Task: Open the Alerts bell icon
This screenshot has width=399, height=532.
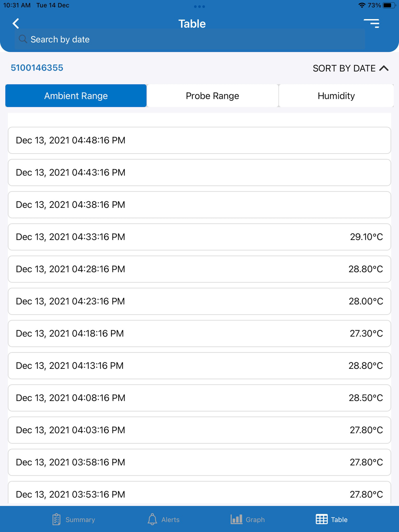Action: (x=152, y=519)
